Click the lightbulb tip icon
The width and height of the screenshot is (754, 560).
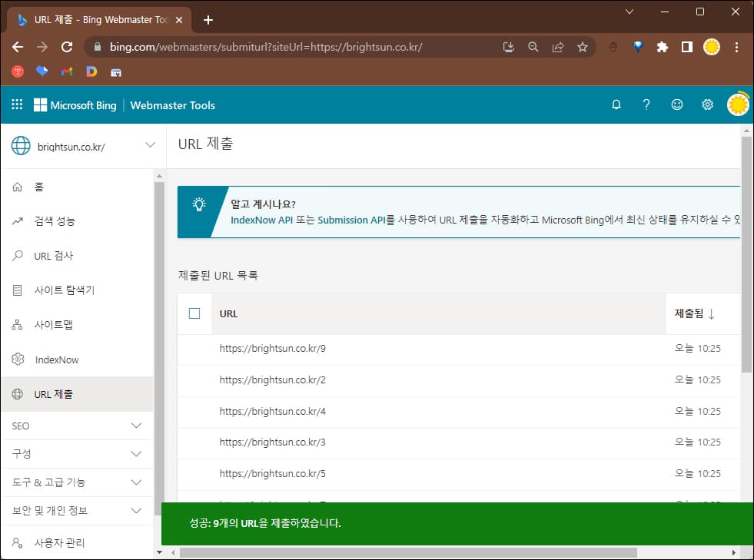(x=198, y=205)
